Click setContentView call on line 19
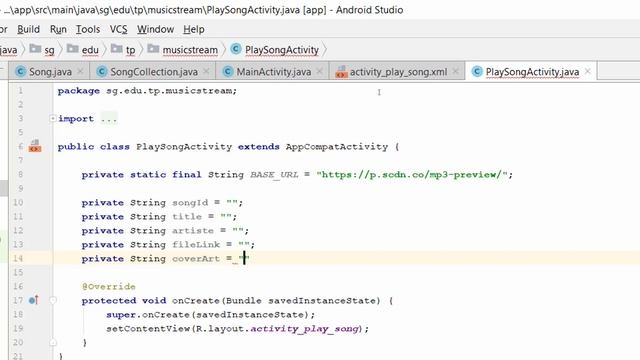640x360 pixels. pyautogui.click(x=238, y=329)
